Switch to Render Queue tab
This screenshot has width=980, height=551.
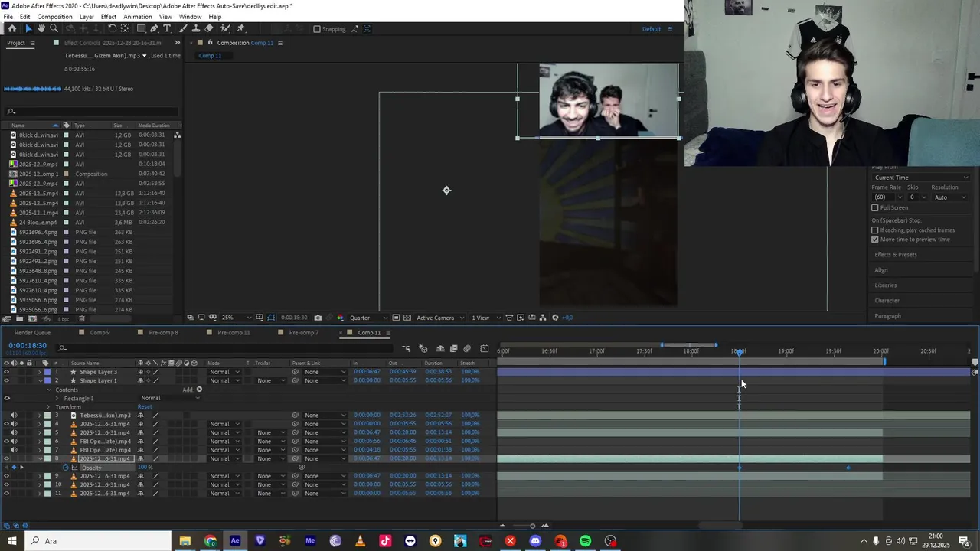(32, 333)
